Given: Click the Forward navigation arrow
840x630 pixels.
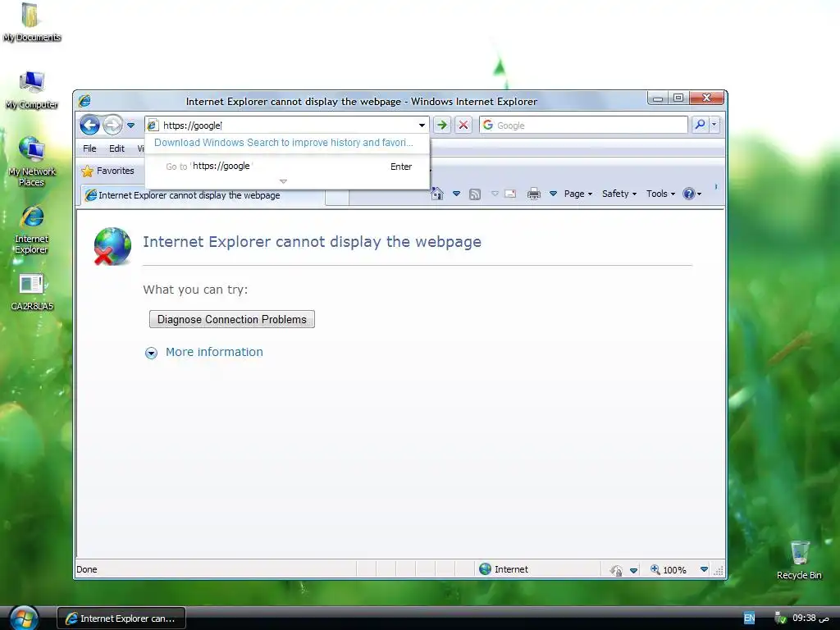Looking at the screenshot, I should click(x=112, y=126).
